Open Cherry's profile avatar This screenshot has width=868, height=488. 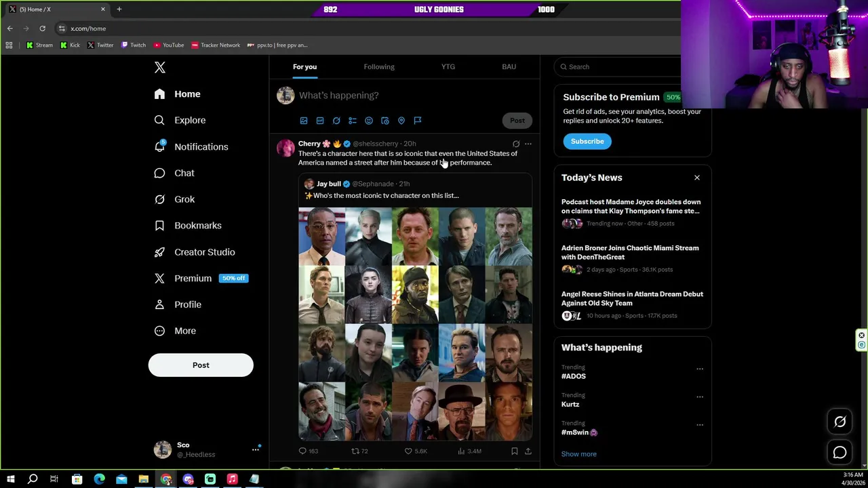click(x=285, y=148)
